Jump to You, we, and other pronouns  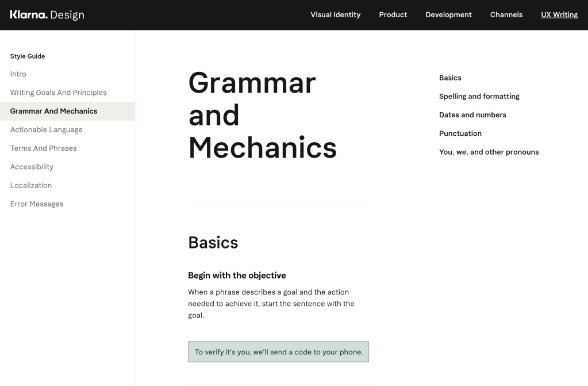(x=489, y=152)
